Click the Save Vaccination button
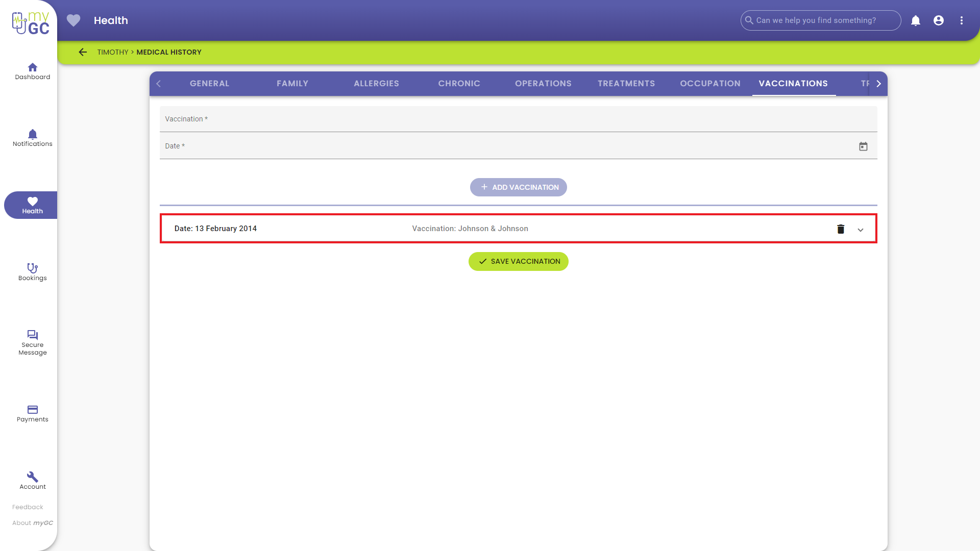The height and width of the screenshot is (551, 980). 519,261
